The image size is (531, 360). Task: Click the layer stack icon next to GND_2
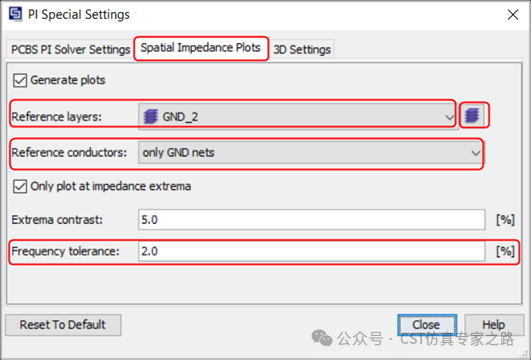[x=151, y=117]
